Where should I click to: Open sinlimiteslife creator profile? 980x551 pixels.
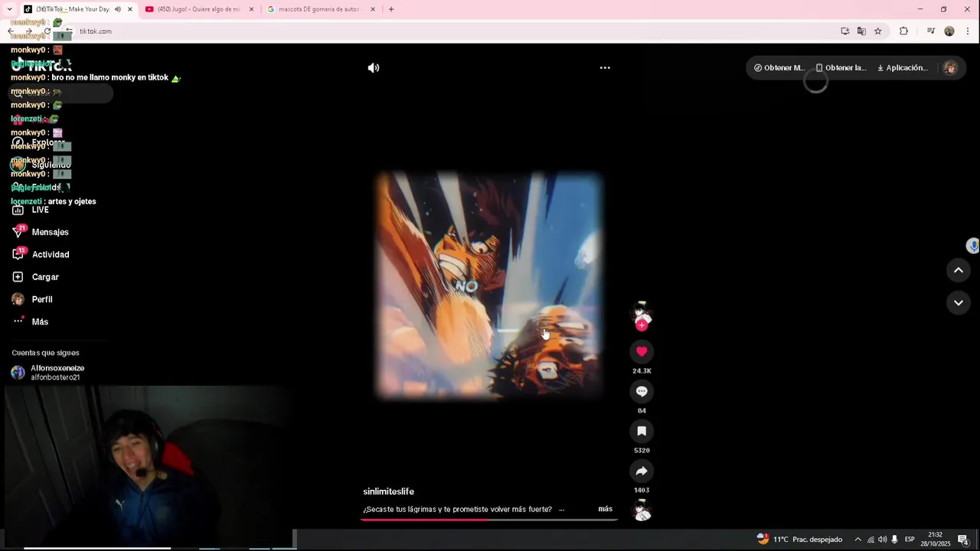(x=388, y=491)
